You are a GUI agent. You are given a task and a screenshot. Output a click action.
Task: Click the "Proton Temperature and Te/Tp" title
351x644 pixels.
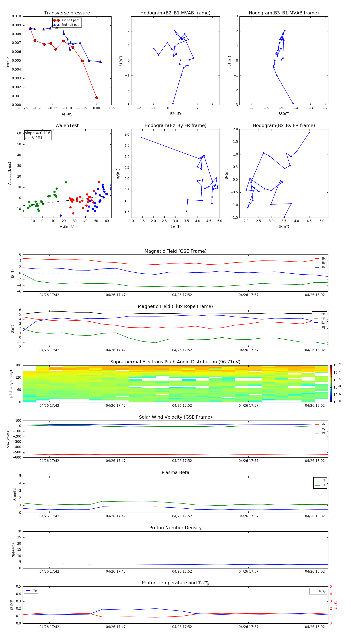[175, 583]
